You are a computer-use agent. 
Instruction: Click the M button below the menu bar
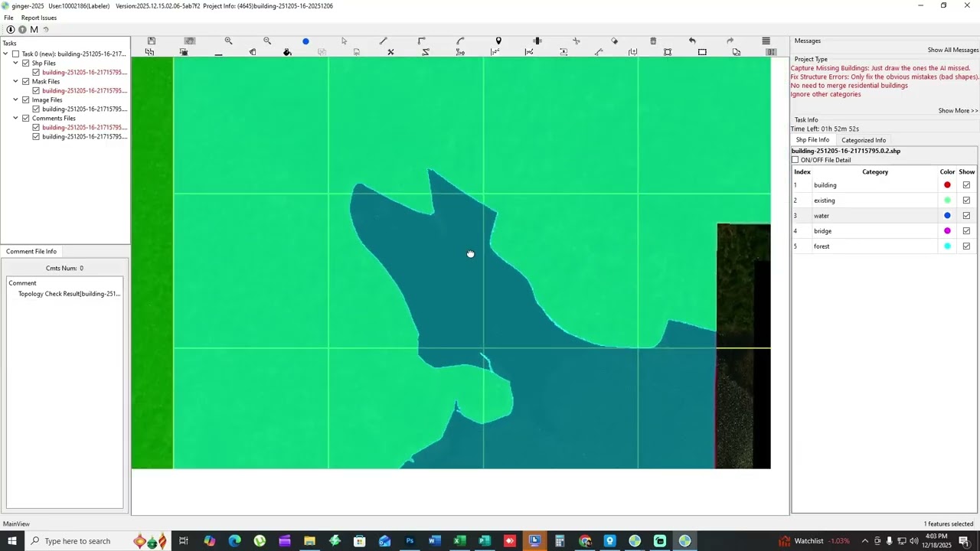[34, 30]
